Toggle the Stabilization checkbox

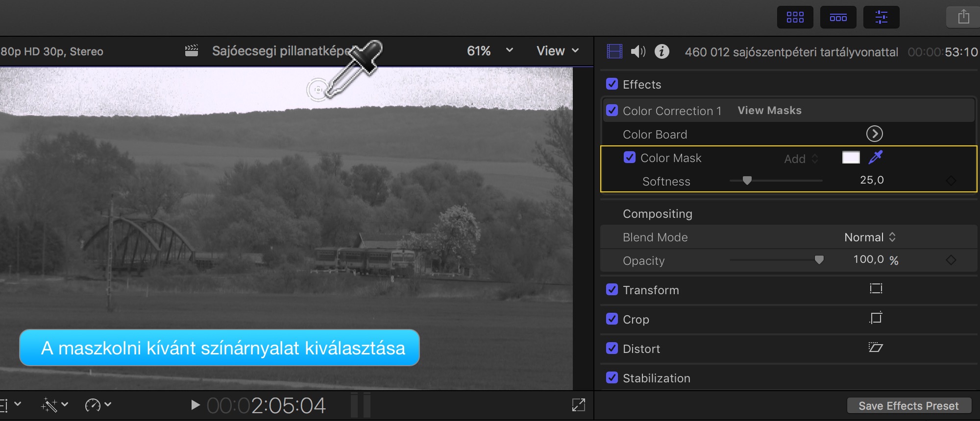[612, 377]
